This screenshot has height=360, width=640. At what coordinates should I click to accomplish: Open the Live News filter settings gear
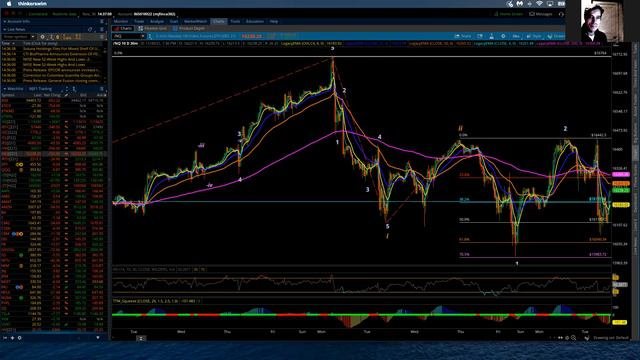[x=42, y=37]
